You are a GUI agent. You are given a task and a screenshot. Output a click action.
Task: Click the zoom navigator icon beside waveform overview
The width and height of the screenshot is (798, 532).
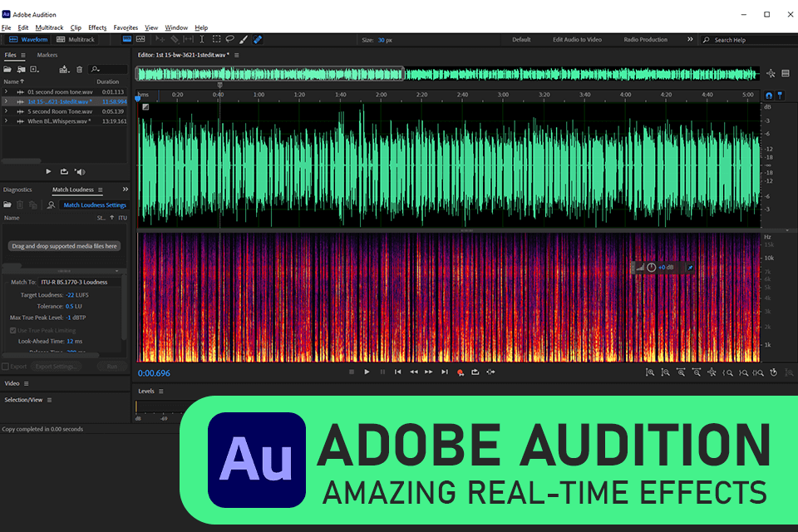pyautogui.click(x=771, y=74)
